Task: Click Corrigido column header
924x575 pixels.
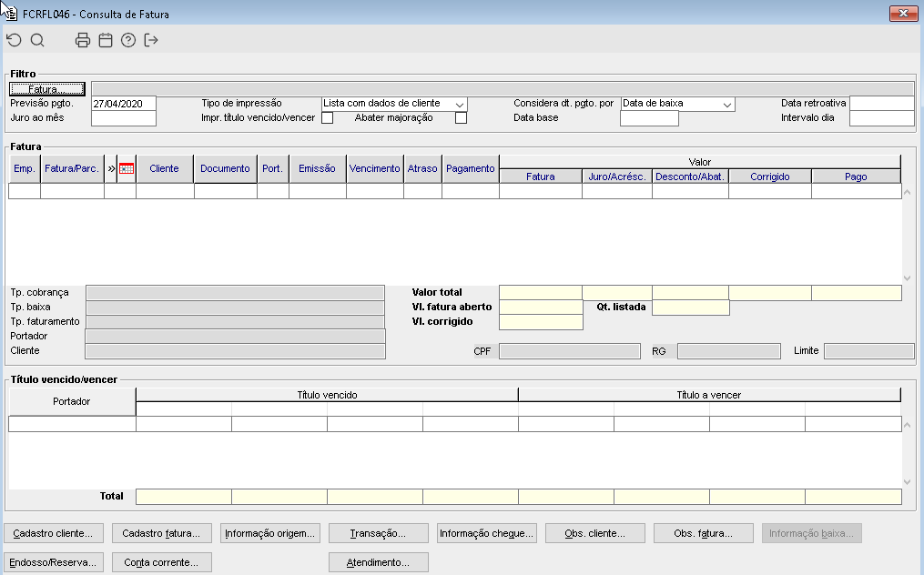Action: pos(769,177)
